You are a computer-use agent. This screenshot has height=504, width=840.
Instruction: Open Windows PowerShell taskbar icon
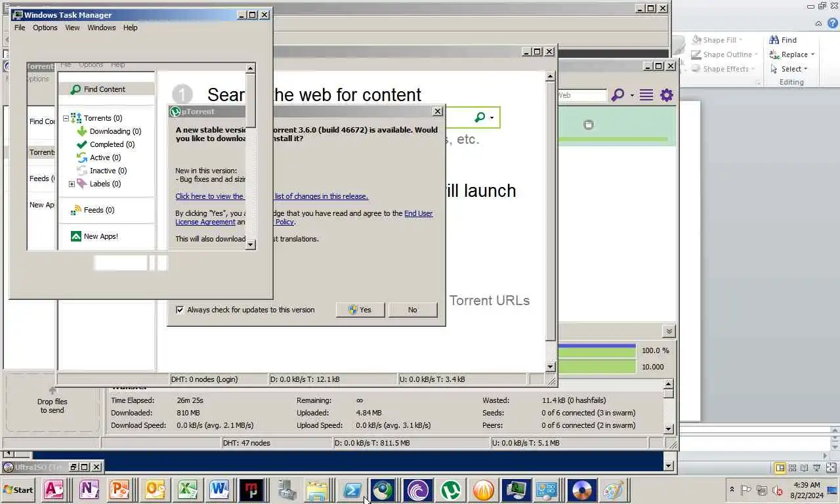(x=352, y=490)
